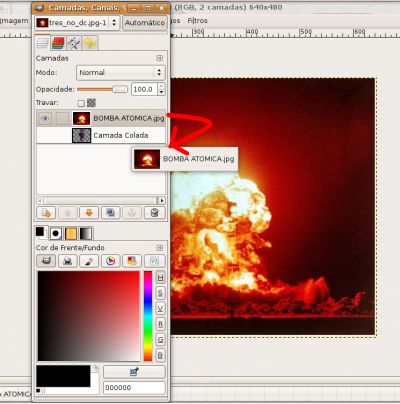The image size is (400, 404).
Task: Open the foreground/background colors tab
Action: pyautogui.click(x=42, y=233)
